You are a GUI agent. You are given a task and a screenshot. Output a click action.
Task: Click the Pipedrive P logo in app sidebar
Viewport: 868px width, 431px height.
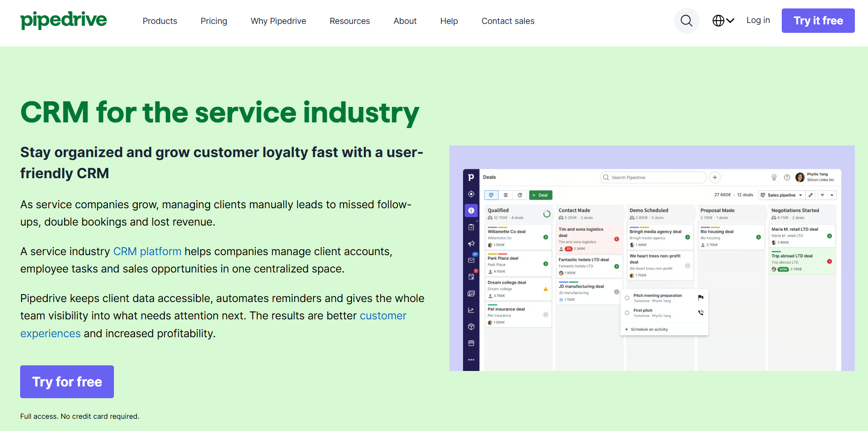tap(471, 177)
